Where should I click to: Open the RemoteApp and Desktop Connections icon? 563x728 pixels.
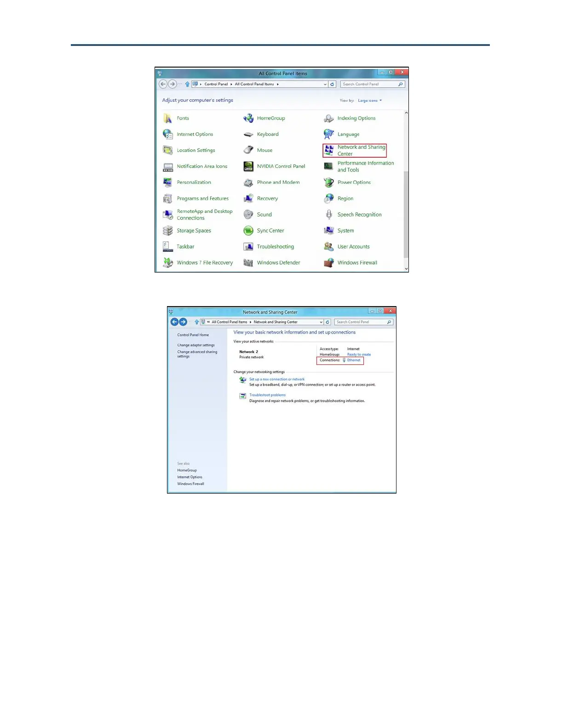168,215
